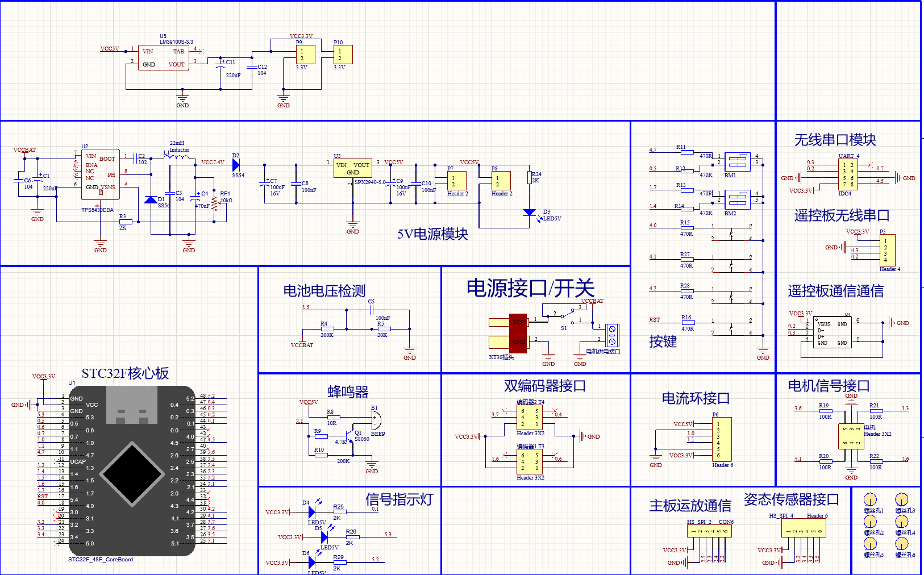Click the P9 3.3V header

coord(305,55)
